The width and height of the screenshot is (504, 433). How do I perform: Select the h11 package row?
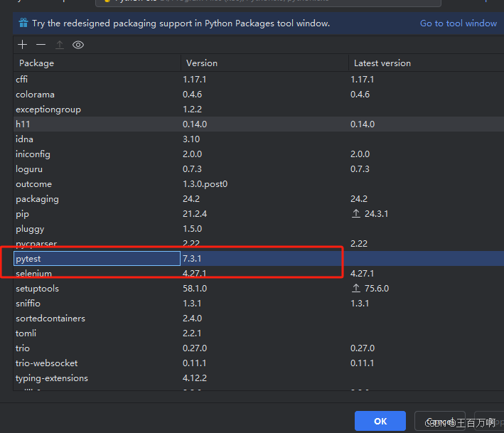tap(259, 124)
